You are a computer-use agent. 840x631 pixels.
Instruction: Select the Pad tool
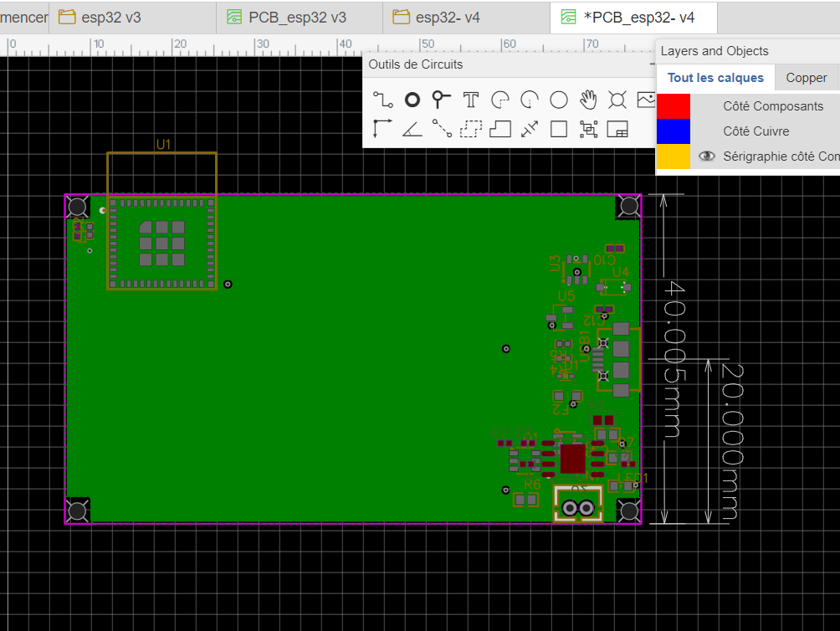coord(412,100)
